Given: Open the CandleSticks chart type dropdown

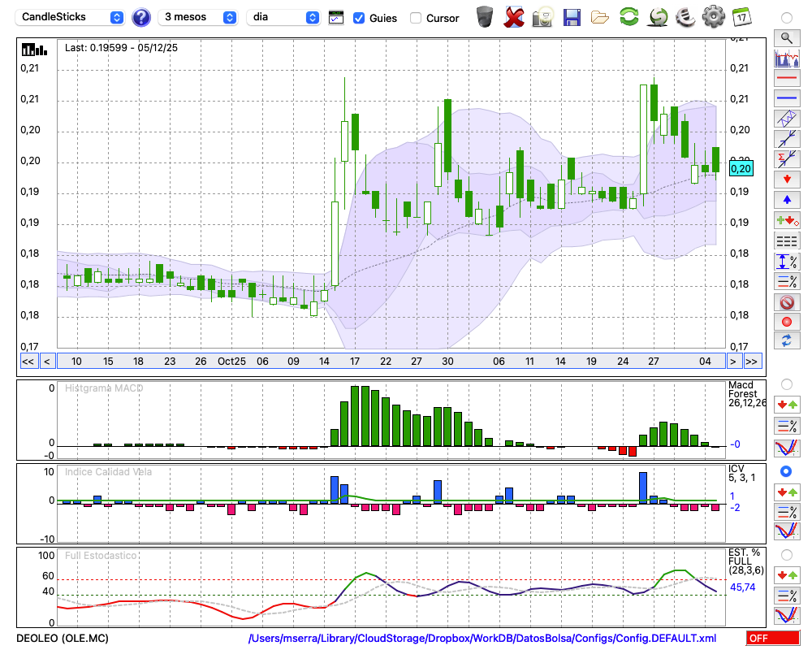Looking at the screenshot, I should 71,17.
